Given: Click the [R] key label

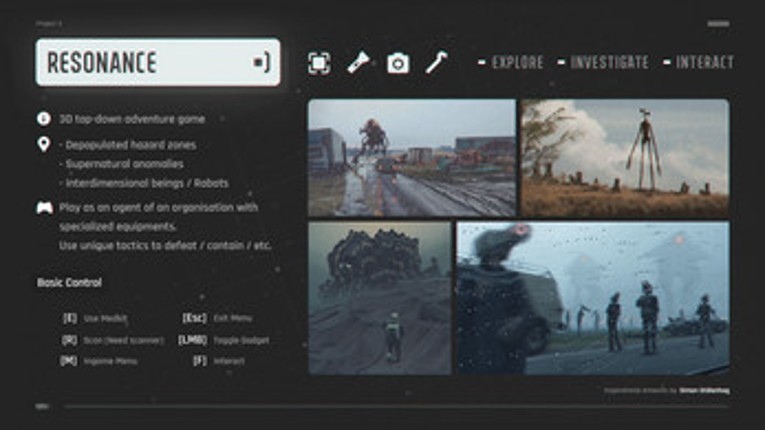Looking at the screenshot, I should [x=69, y=340].
